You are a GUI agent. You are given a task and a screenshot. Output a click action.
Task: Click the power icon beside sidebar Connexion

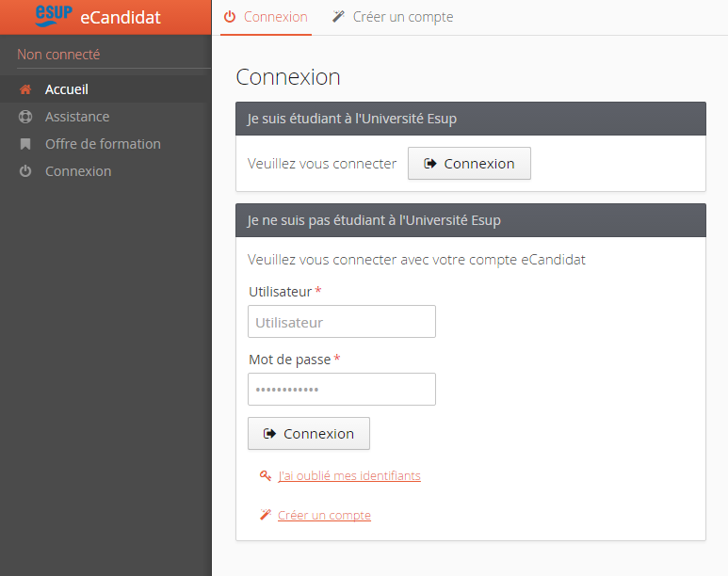point(25,172)
